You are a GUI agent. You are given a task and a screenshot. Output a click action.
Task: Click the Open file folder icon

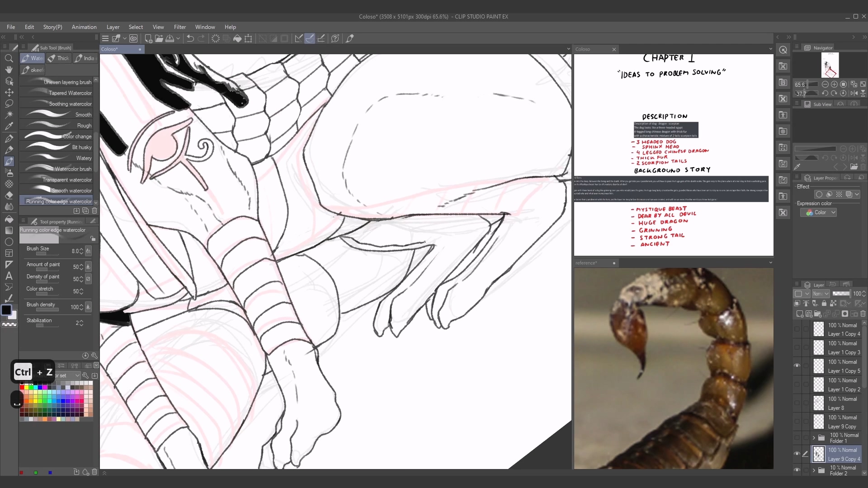(159, 38)
